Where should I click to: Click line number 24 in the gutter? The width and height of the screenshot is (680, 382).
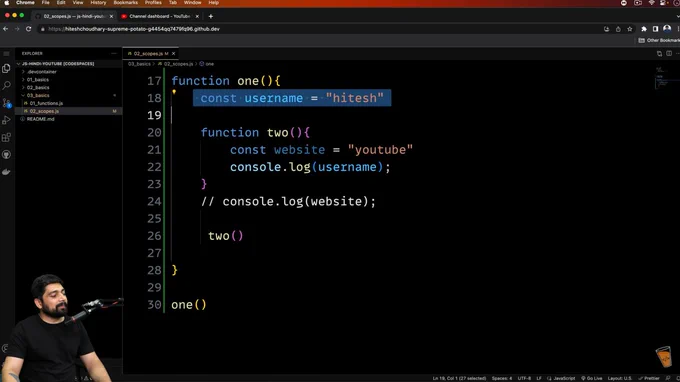[x=154, y=202]
